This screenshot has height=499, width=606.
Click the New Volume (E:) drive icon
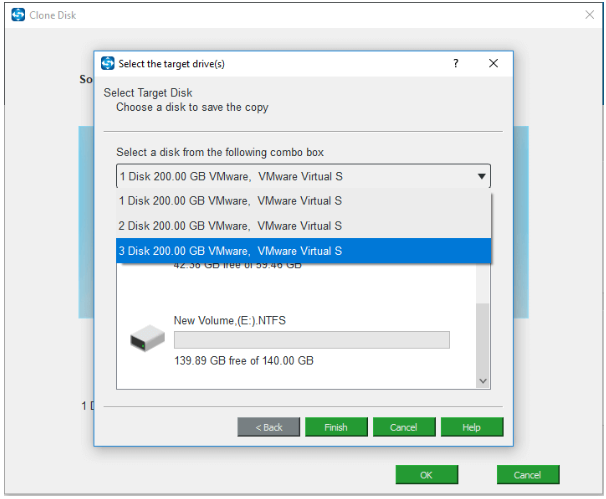[147, 338]
